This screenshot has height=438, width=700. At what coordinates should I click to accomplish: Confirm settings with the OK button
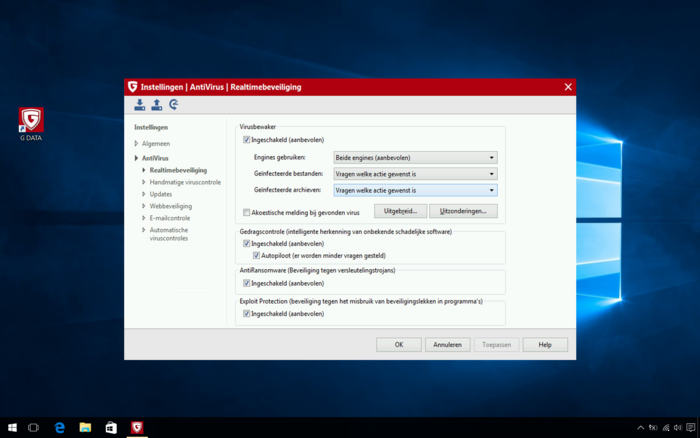pos(399,345)
